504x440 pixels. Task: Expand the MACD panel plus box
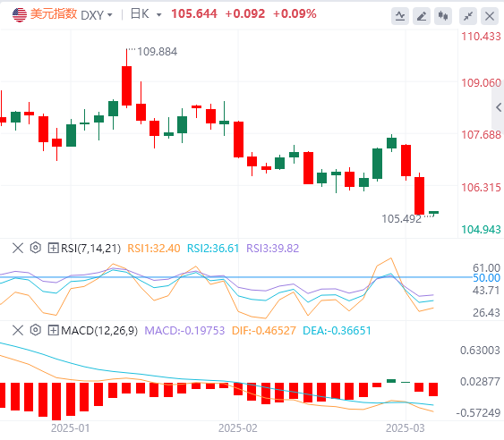53,330
